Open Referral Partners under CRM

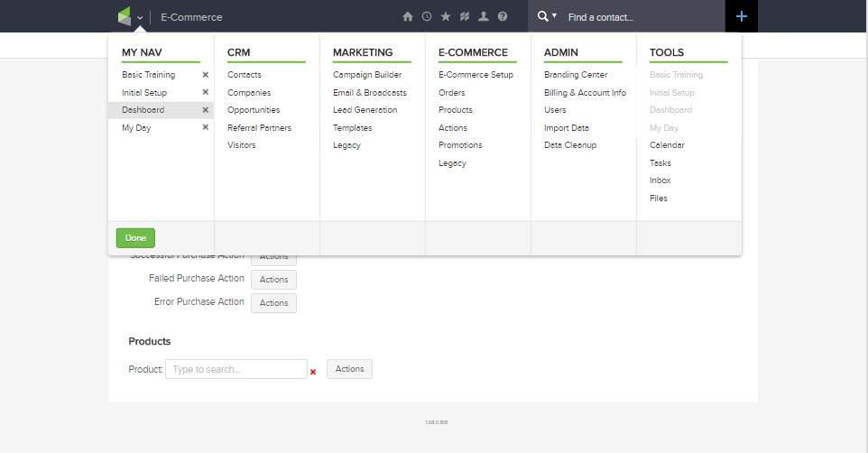[259, 128]
